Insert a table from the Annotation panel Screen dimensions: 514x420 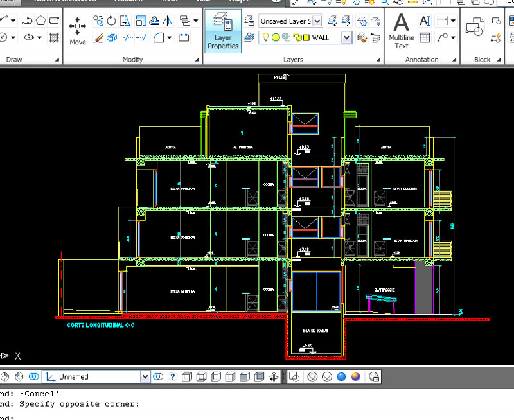coord(425,38)
